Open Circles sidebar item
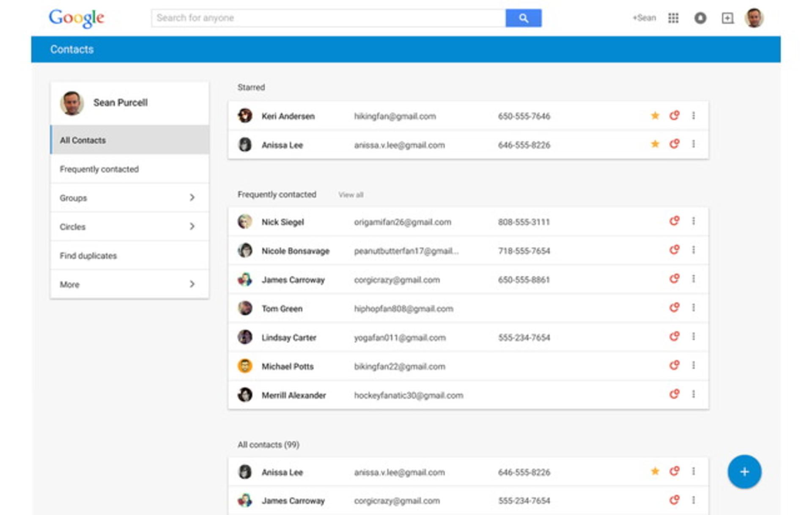 (129, 226)
